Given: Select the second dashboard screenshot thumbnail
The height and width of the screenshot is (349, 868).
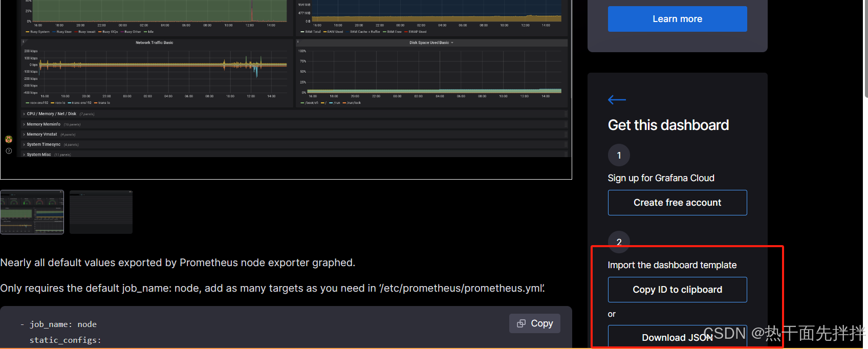Looking at the screenshot, I should tap(101, 212).
